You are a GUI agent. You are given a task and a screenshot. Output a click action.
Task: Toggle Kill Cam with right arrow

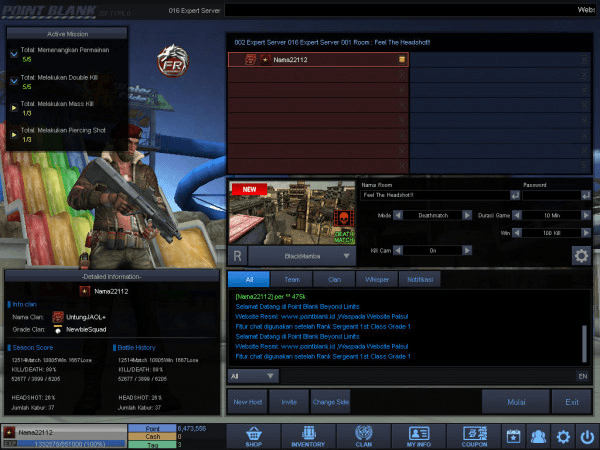point(467,250)
